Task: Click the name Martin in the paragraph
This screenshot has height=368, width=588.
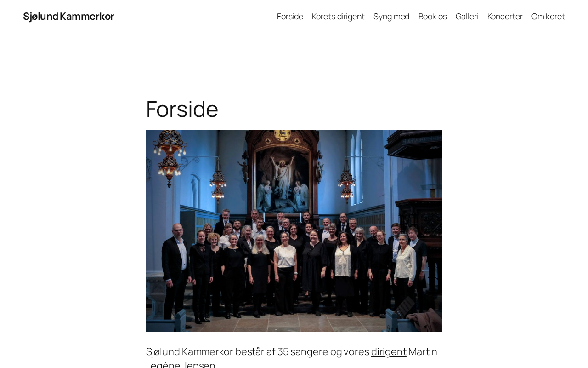Action: point(423,351)
